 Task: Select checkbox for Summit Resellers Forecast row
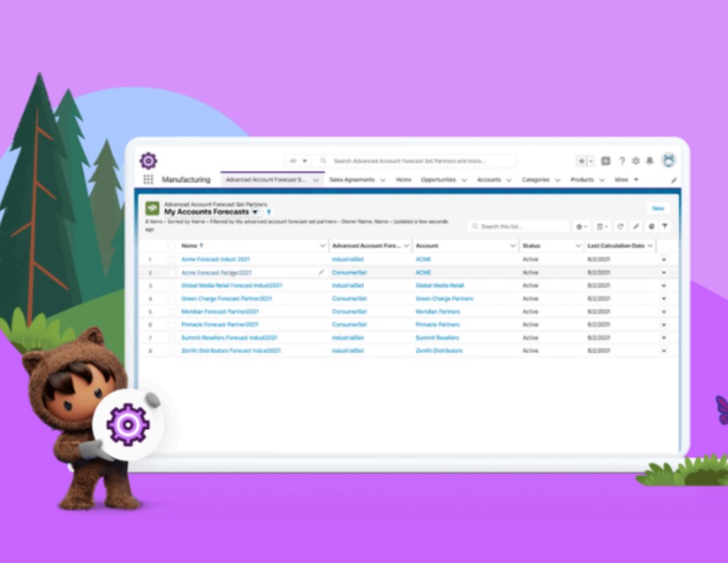click(172, 338)
